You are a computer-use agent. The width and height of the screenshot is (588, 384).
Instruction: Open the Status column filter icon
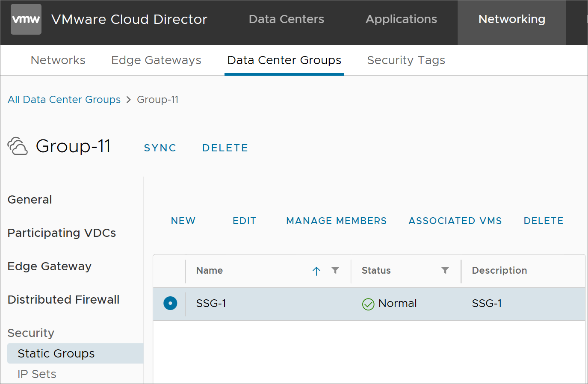[445, 270]
